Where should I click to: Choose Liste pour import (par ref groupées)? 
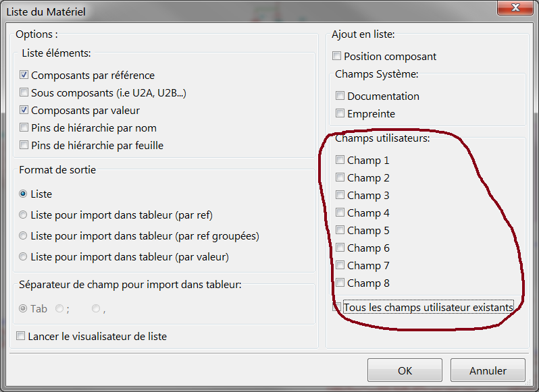click(x=23, y=236)
